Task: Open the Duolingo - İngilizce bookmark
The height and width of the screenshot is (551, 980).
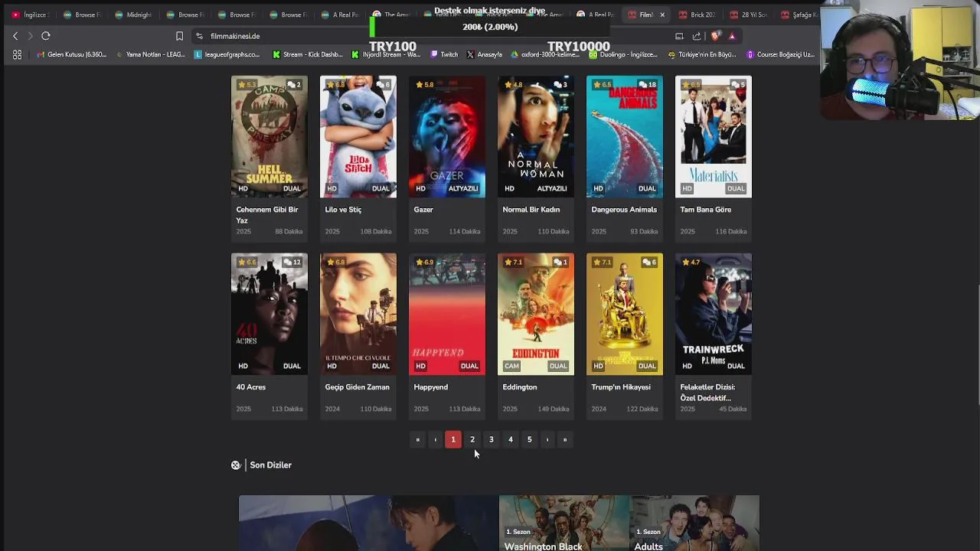Action: click(622, 54)
